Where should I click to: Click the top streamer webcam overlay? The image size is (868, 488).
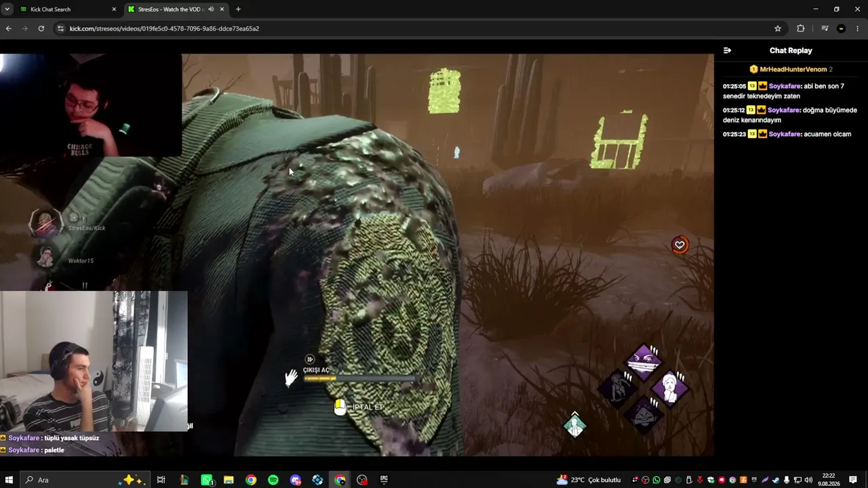tap(91, 106)
